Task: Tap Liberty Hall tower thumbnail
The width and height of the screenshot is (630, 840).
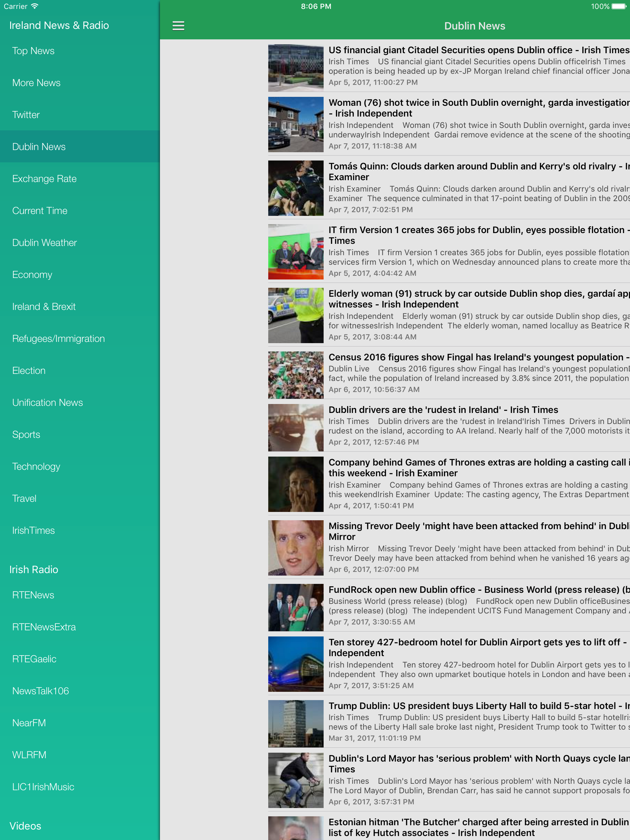Action: point(296,723)
